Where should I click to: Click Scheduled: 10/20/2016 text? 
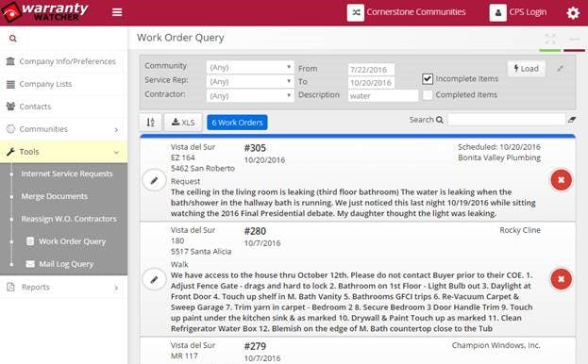(499, 147)
